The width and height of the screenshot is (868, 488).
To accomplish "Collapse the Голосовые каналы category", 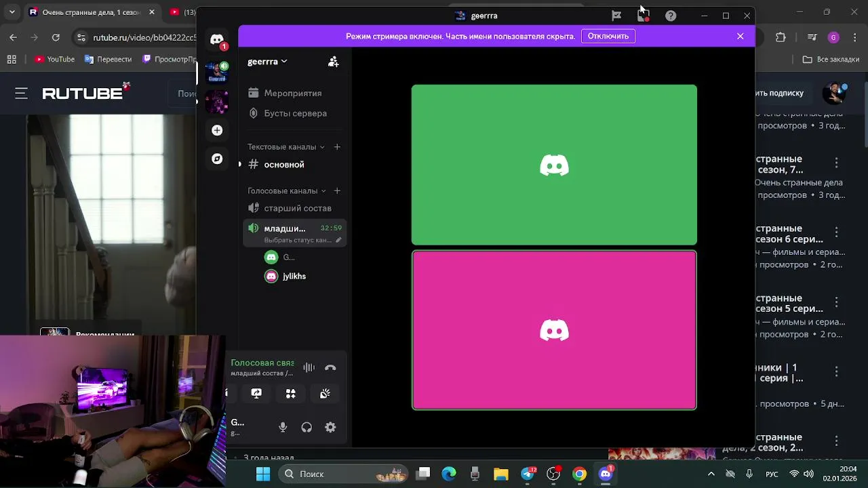I will click(x=286, y=190).
